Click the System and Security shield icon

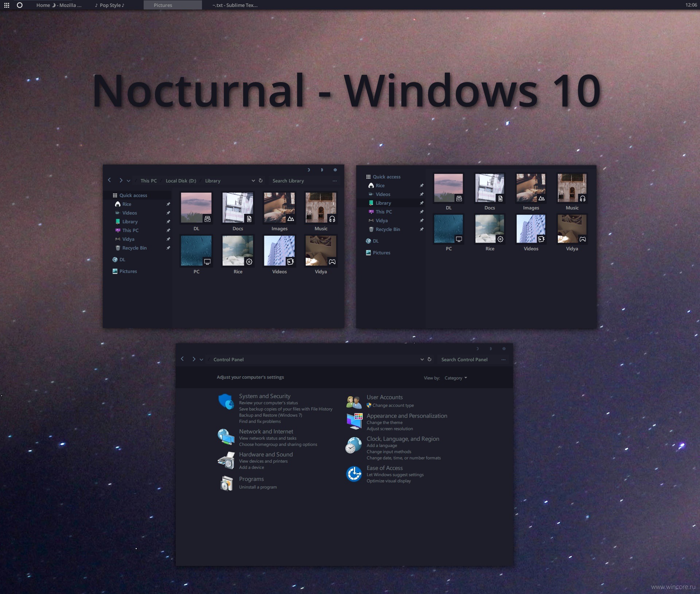(x=226, y=402)
